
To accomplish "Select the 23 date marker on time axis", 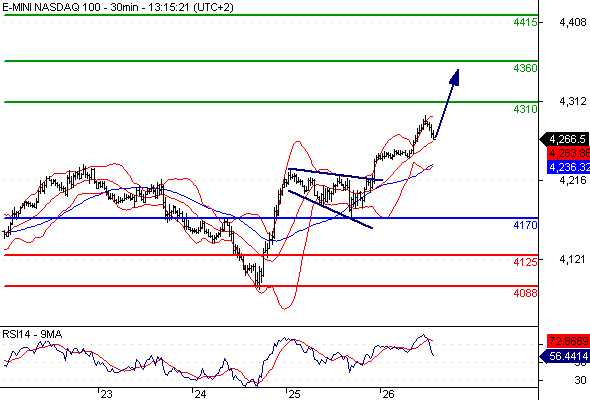I will [106, 394].
